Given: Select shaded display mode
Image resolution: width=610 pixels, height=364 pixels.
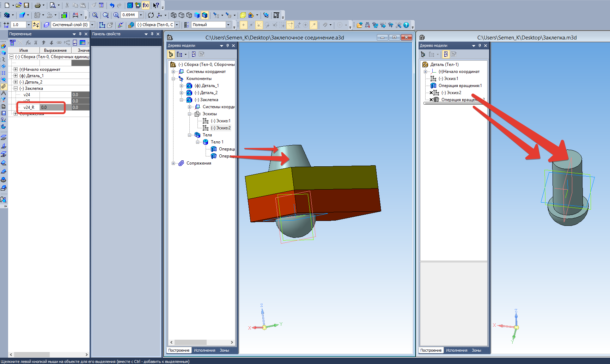Looking at the screenshot, I should click(197, 15).
